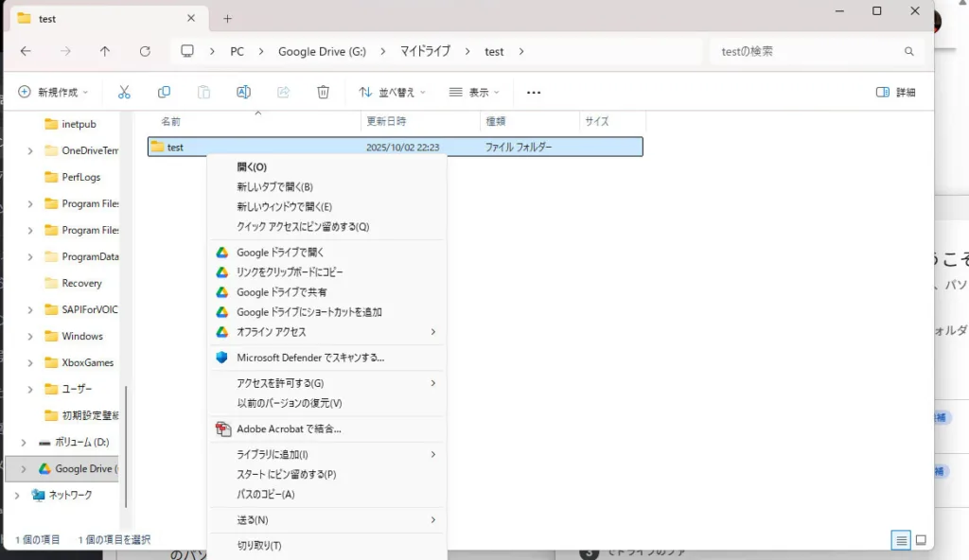969x560 pixels.
Task: Click the Delete trash can icon
Action: pos(323,92)
